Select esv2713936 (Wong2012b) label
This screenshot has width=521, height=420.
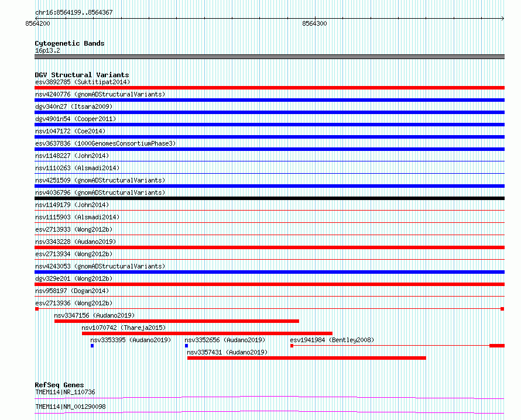[74, 303]
